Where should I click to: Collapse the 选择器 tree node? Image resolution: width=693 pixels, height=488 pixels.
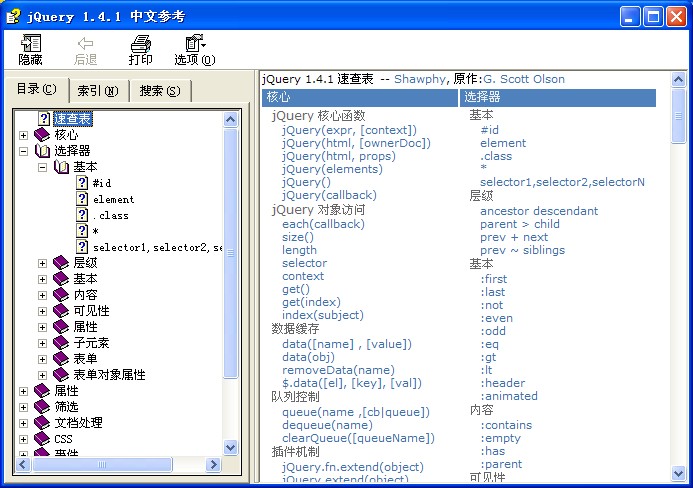click(x=23, y=151)
